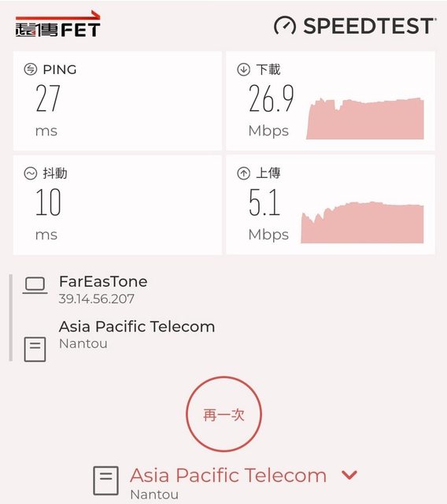Click the FET carrier logo
447x504 pixels.
[57, 24]
